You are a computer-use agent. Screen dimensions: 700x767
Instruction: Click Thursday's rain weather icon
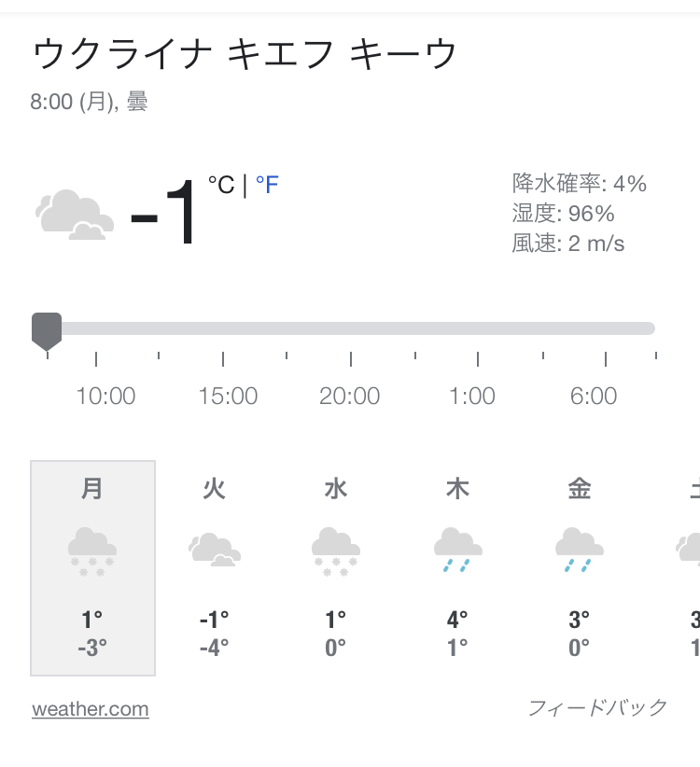click(457, 551)
